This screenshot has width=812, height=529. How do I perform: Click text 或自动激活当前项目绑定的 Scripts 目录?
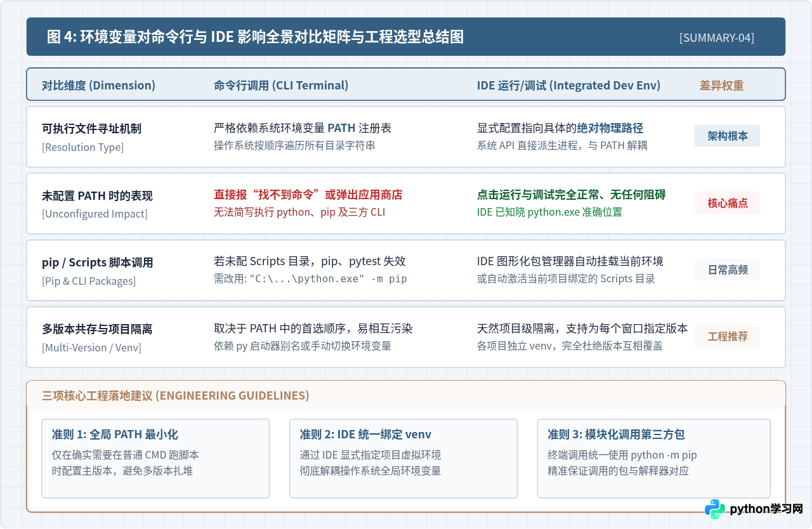coord(566,279)
